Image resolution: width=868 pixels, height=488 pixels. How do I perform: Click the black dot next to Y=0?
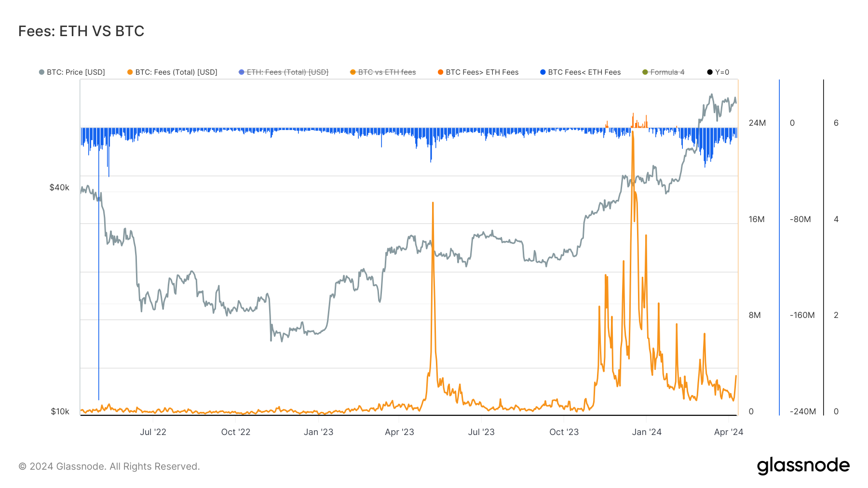click(709, 72)
